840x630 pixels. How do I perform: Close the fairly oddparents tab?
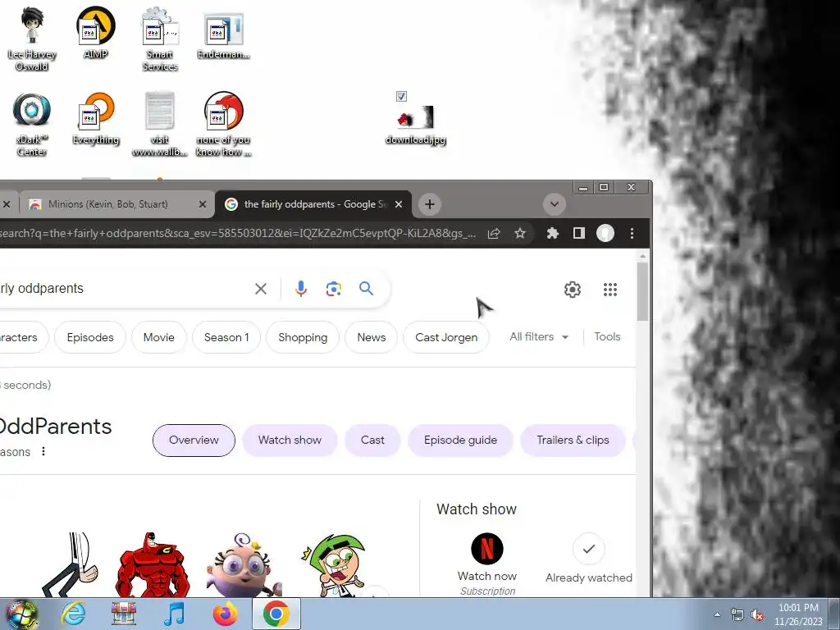pos(399,204)
